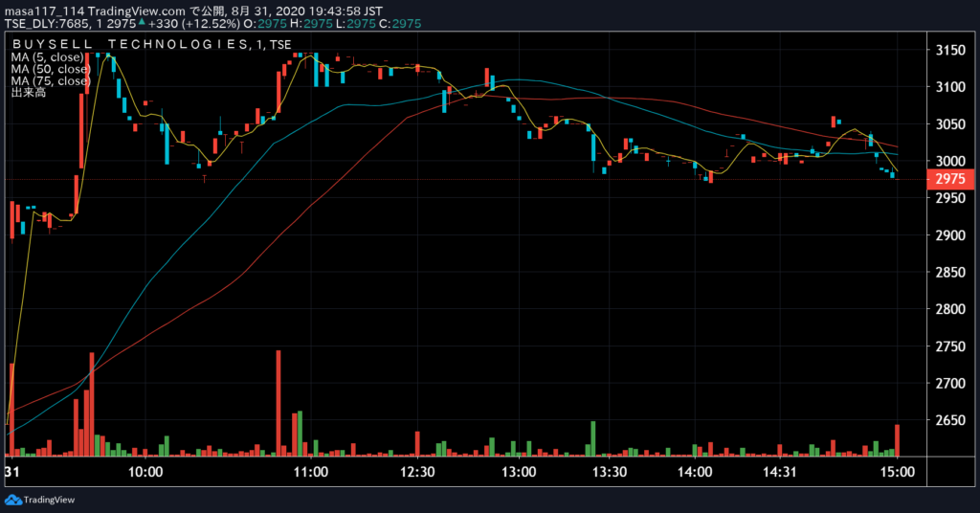Click the 14:00 time axis label
980x513 pixels.
click(695, 472)
